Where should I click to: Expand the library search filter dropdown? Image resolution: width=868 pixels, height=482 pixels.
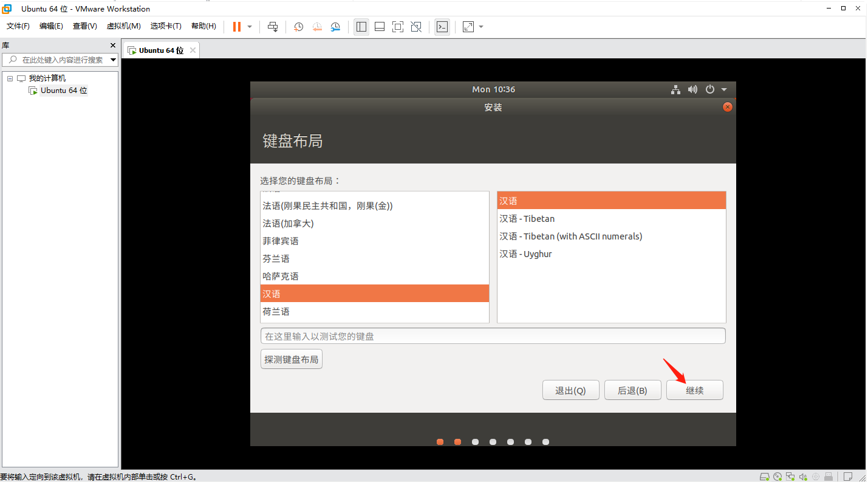point(113,60)
